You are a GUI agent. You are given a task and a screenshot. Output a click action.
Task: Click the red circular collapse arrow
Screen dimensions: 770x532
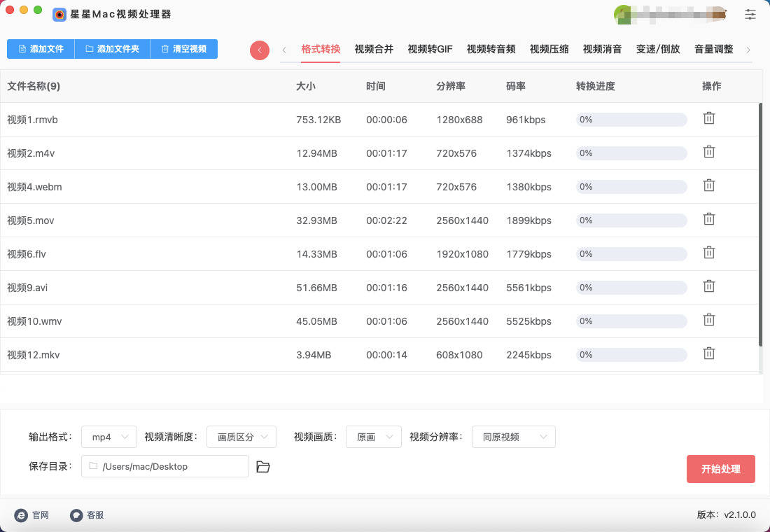click(260, 50)
